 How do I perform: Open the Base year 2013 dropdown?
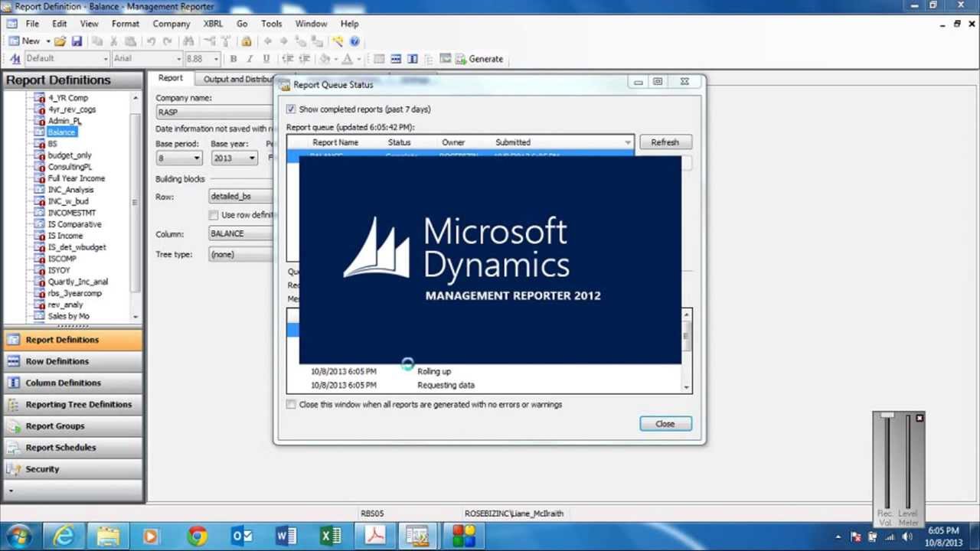(252, 158)
